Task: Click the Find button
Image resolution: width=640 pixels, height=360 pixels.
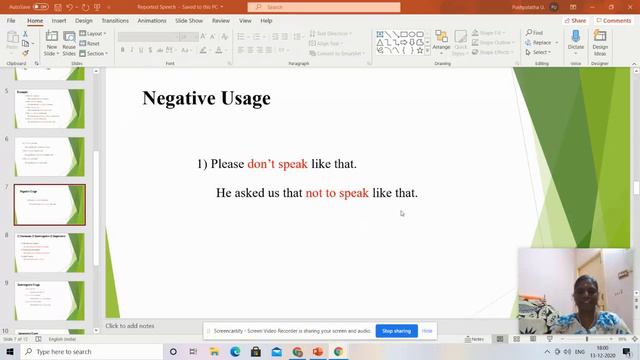Action: point(535,33)
